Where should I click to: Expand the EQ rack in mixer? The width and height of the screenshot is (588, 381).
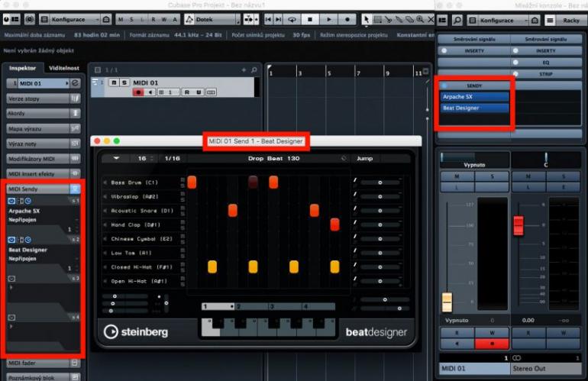pos(546,63)
